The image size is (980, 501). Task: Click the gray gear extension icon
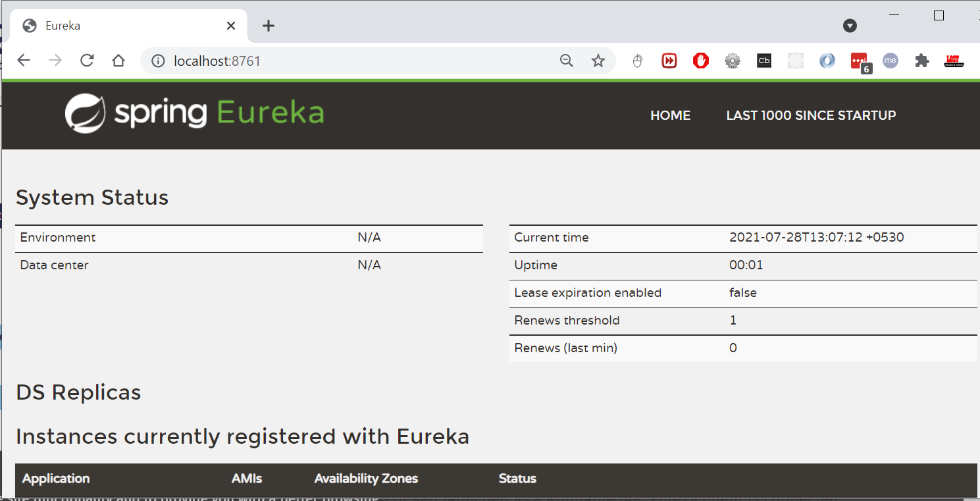pyautogui.click(x=733, y=61)
